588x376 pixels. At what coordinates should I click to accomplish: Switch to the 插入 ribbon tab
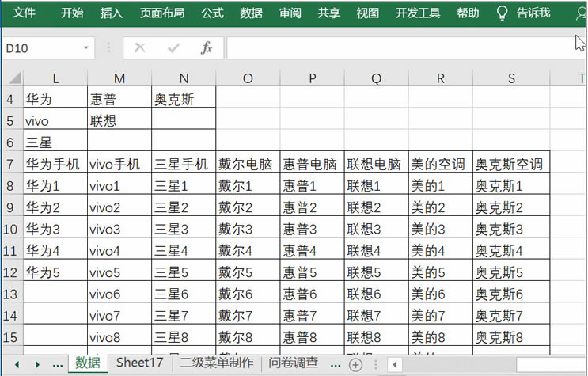[x=112, y=13]
